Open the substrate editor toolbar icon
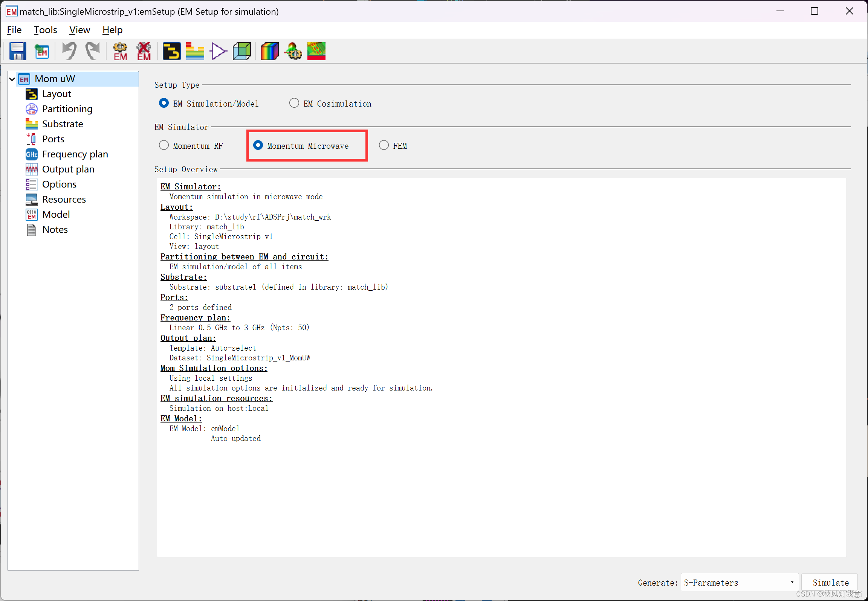This screenshot has width=868, height=601. pos(195,51)
